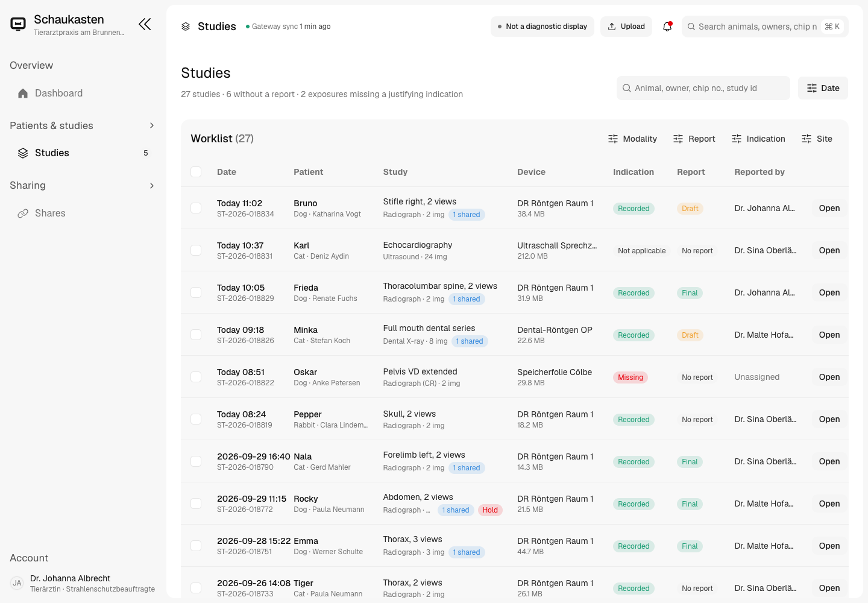Collapse Patients & studies section
Viewport: 868px width, 603px height.
pyautogui.click(x=152, y=125)
